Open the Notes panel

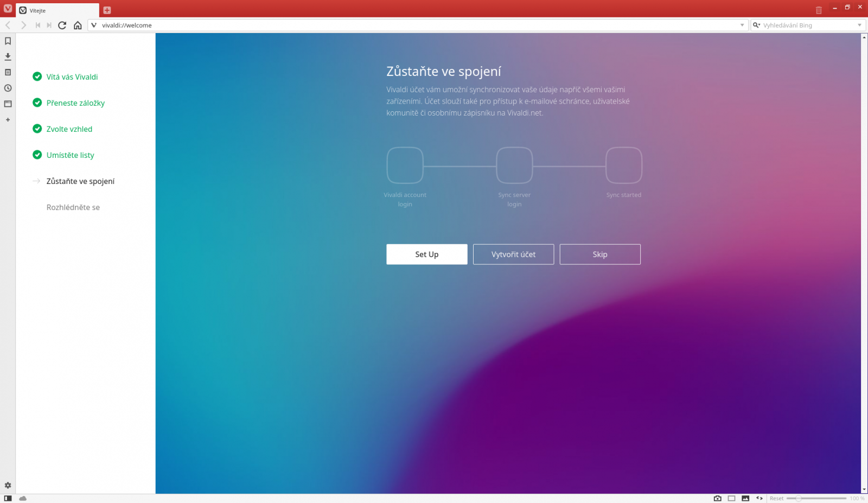tap(8, 72)
